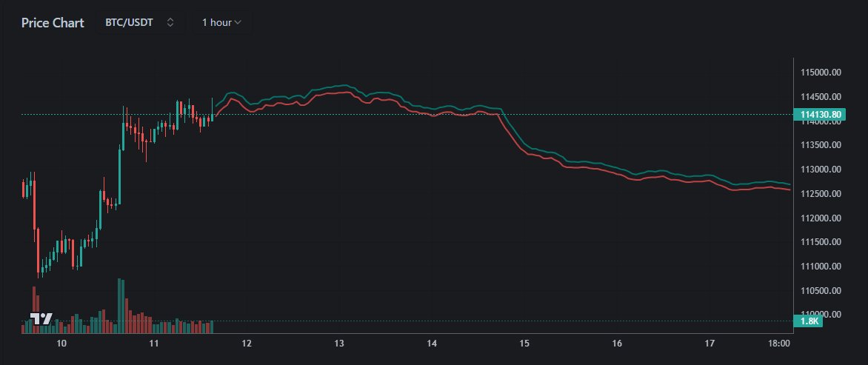Click date 16 on the time axis
The image size is (868, 365).
click(x=617, y=344)
